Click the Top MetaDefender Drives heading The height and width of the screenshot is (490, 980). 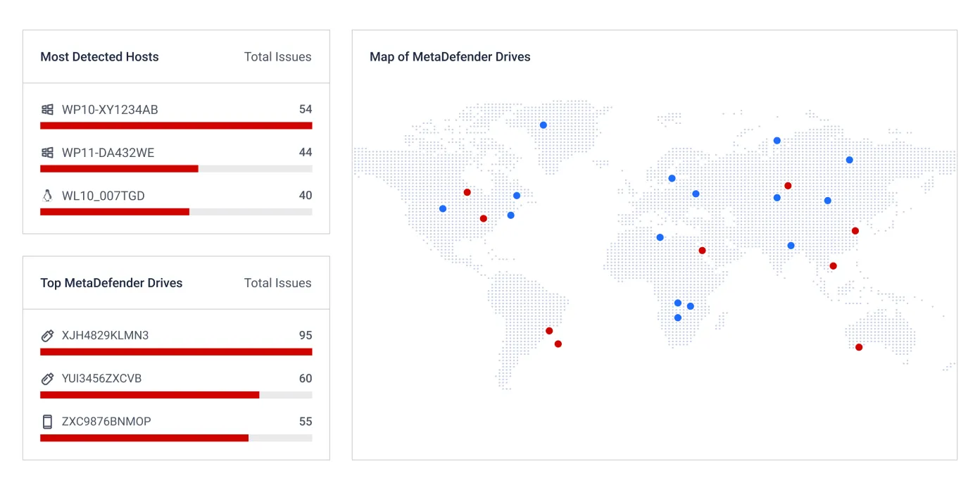[x=111, y=283]
